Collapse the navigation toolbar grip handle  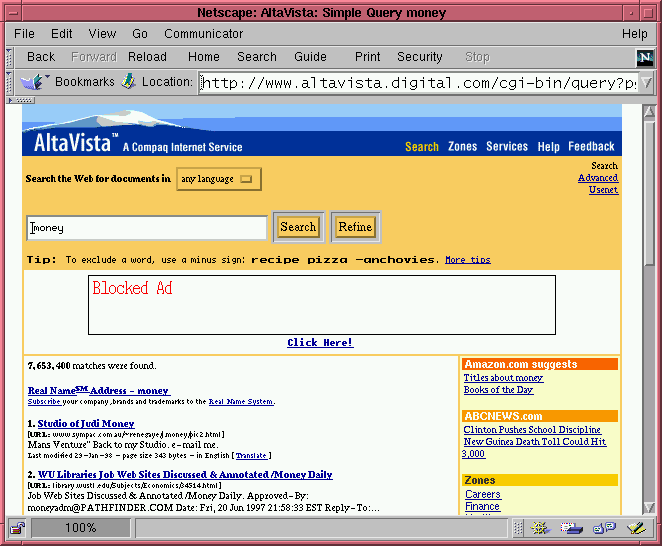click(x=11, y=57)
